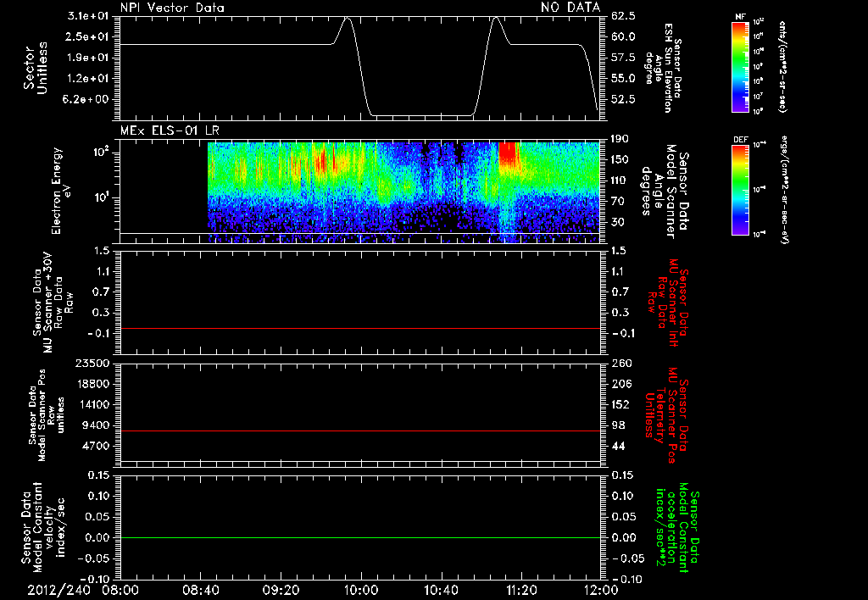The image size is (868, 600).
Task: Click the "NO DATA" label at top
Action: (570, 8)
